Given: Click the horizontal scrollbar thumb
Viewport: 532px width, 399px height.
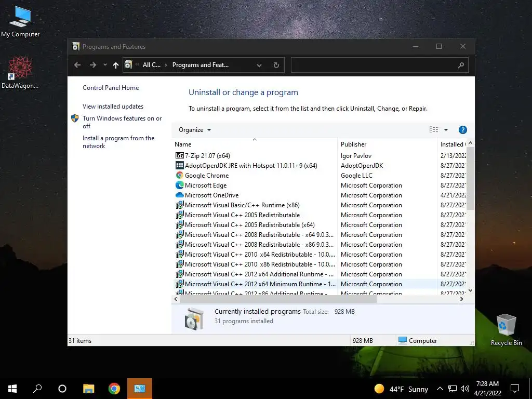Looking at the screenshot, I should (278, 299).
